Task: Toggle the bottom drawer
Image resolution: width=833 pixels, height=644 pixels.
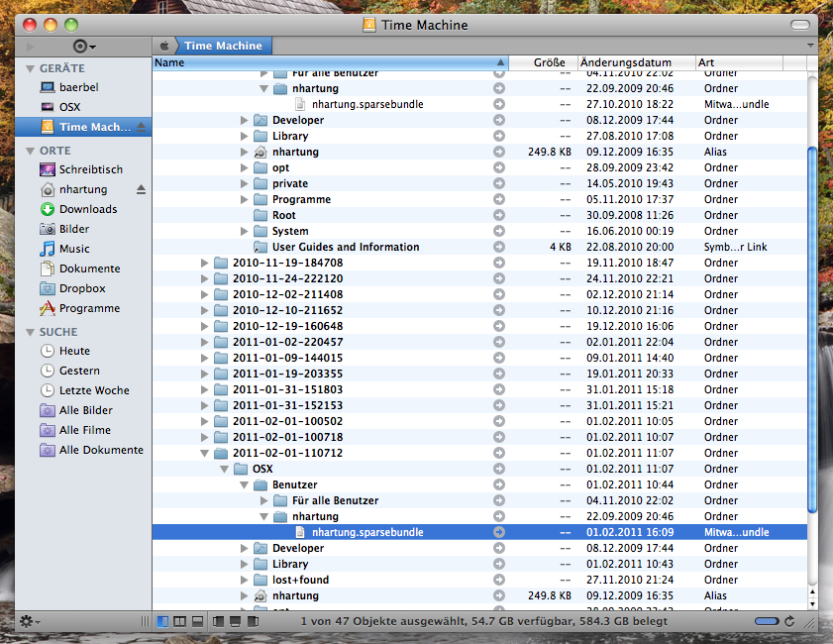Action: tap(236, 621)
